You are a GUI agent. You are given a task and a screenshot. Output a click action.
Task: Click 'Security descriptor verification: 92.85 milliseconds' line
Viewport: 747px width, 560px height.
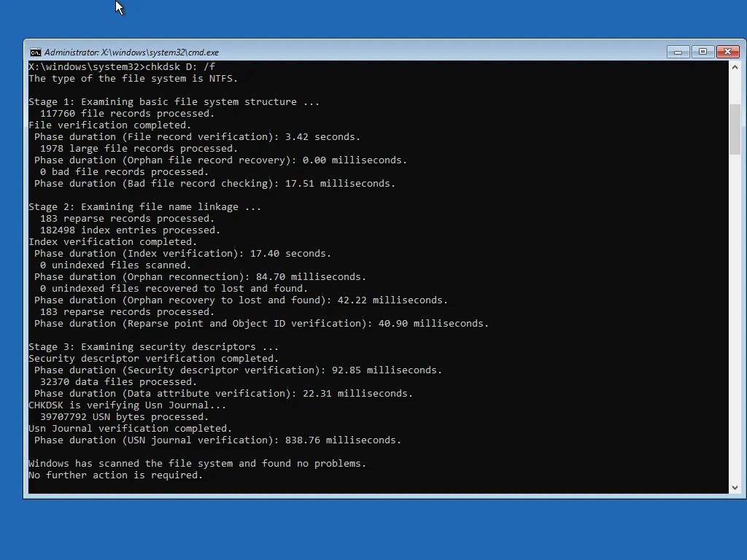pyautogui.click(x=239, y=370)
